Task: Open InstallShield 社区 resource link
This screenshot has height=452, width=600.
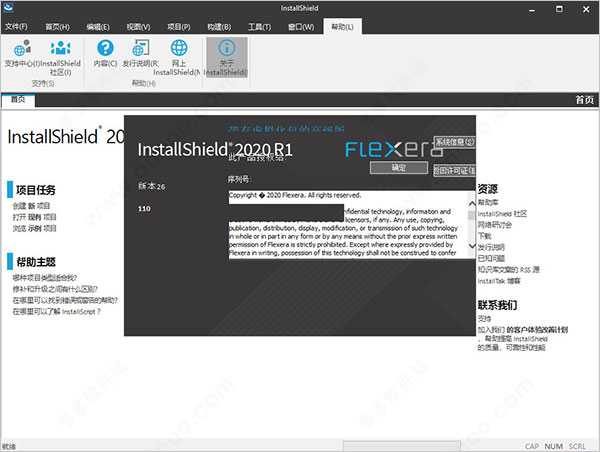Action: coord(502,214)
